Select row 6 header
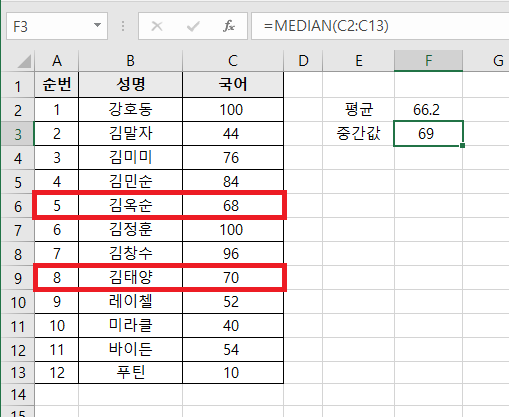This screenshot has width=509, height=417. (18, 206)
